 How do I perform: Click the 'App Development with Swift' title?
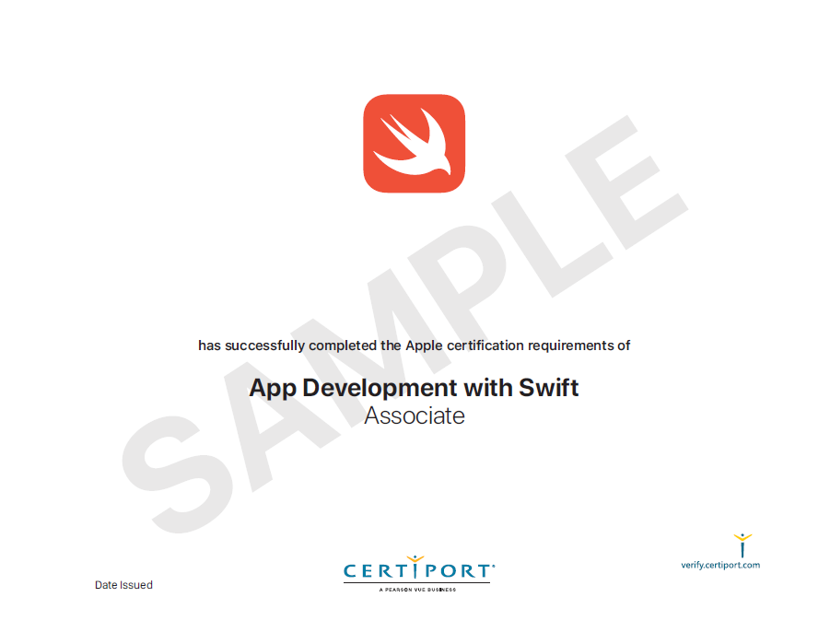(x=414, y=387)
